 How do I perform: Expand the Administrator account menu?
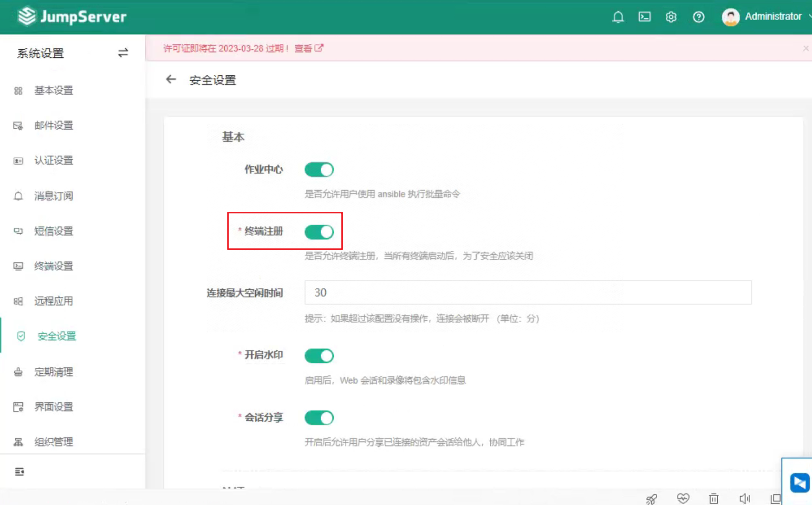click(x=773, y=17)
